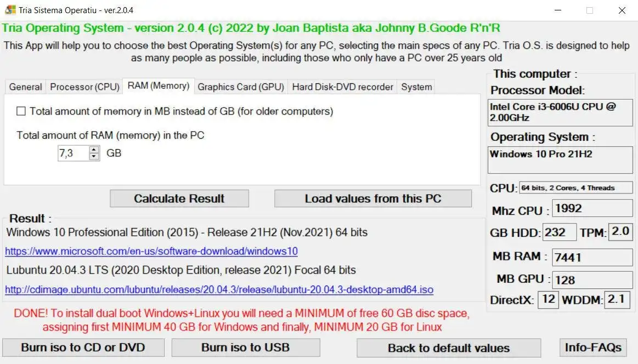Image resolution: width=638 pixels, height=364 pixels.
Task: Click the Windows 10 Professional Edition result text
Action: pos(187,232)
